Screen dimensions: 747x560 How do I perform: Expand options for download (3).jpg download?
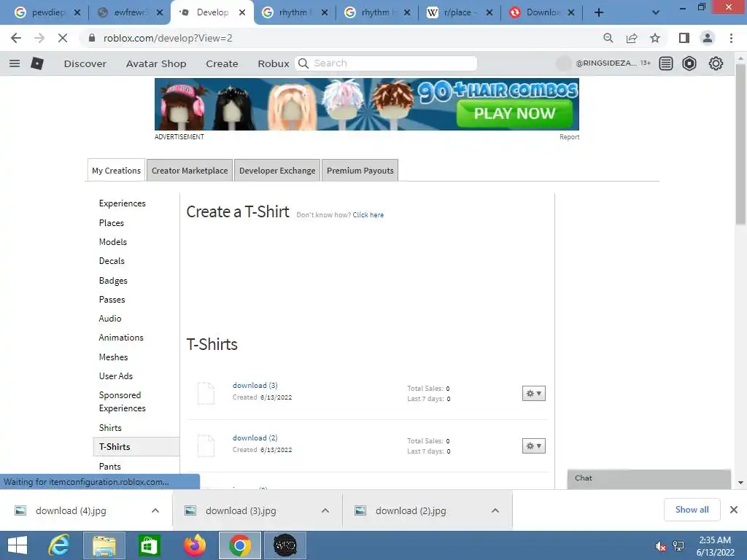pos(325,510)
